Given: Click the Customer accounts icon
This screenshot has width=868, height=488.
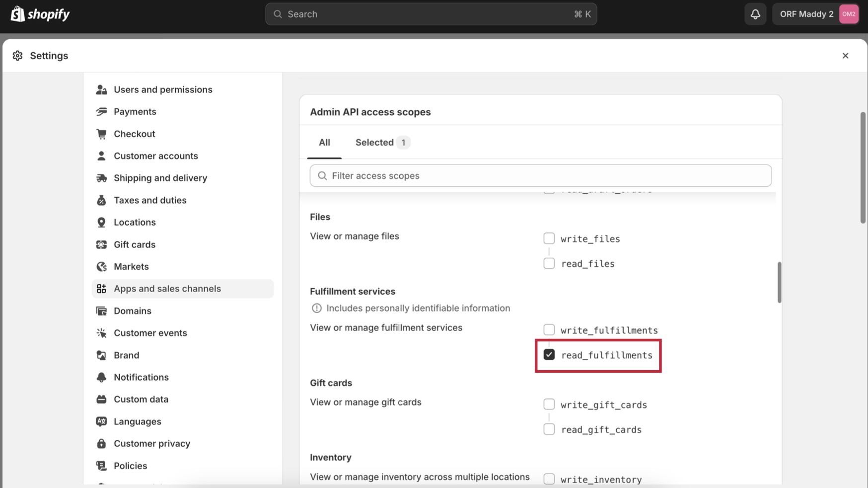Looking at the screenshot, I should coord(101,156).
